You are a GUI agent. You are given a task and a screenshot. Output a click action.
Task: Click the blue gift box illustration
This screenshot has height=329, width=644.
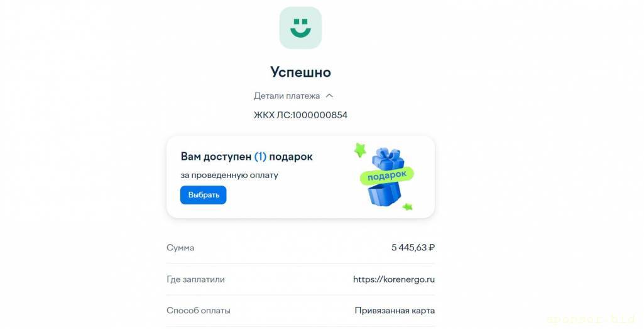(385, 176)
